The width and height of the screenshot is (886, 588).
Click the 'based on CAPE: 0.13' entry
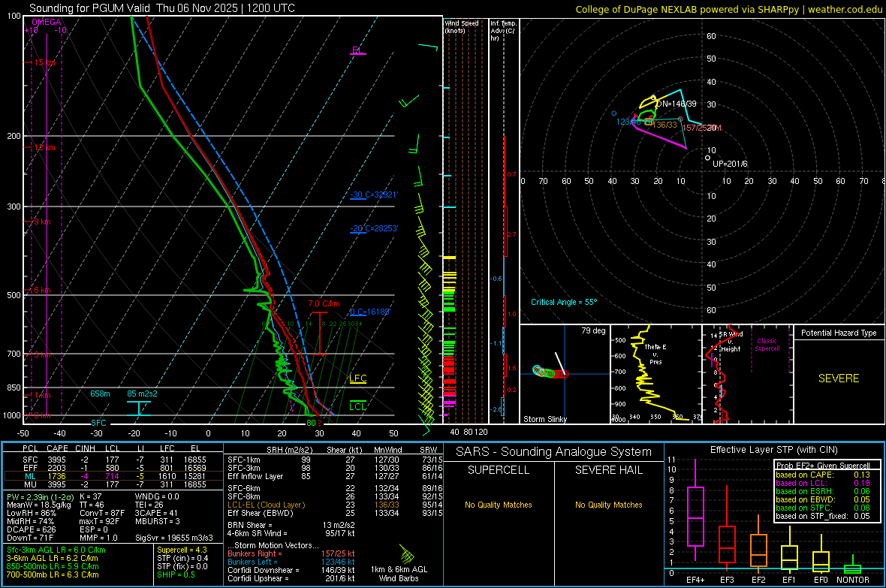tap(823, 475)
